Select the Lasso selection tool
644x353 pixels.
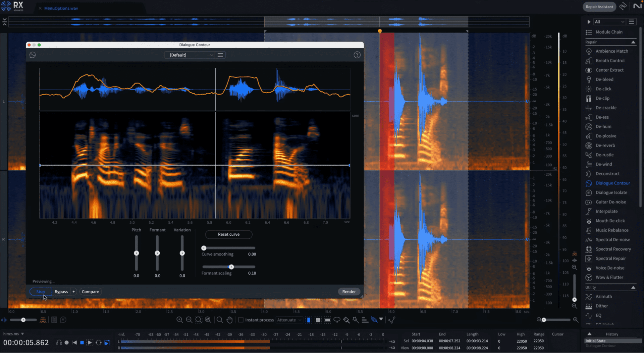pos(337,320)
